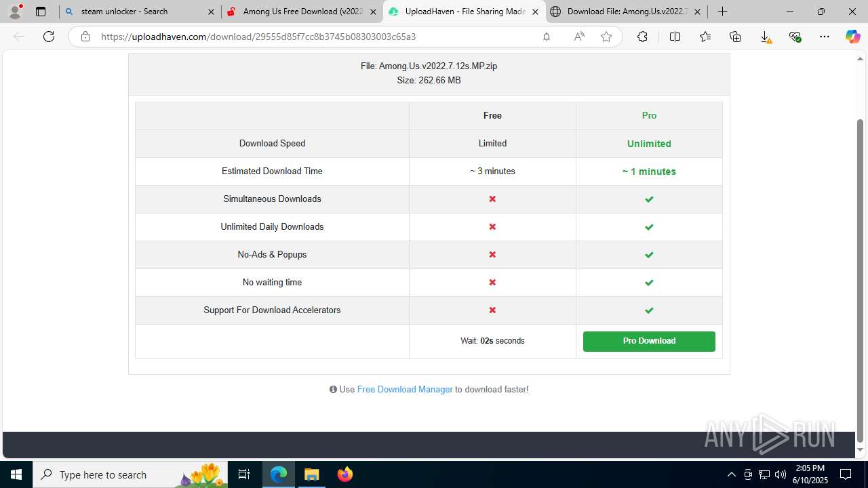Viewport: 868px width, 488px height.
Task: Click the Pro Download button
Action: (649, 341)
